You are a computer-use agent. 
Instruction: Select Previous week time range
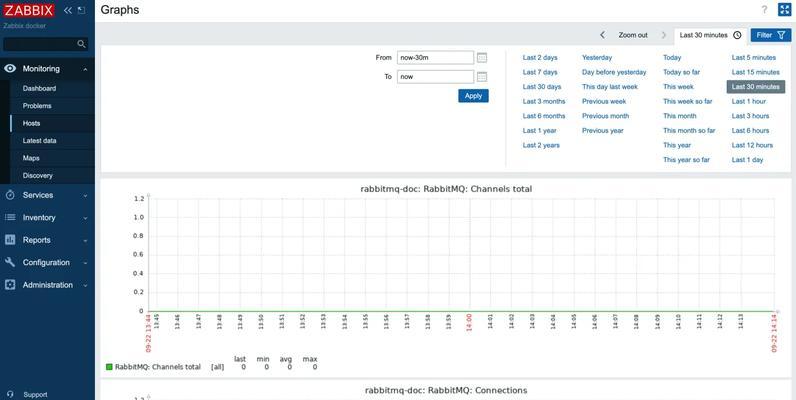point(604,101)
